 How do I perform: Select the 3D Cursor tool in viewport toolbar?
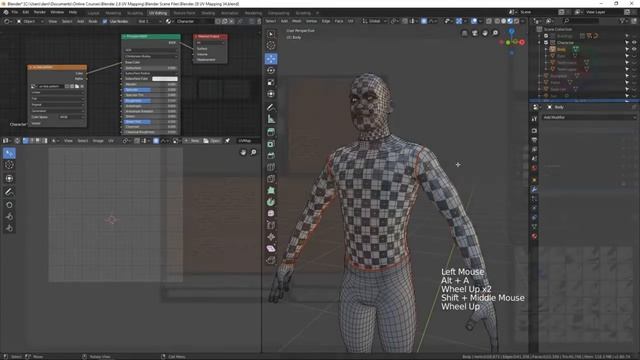point(271,45)
